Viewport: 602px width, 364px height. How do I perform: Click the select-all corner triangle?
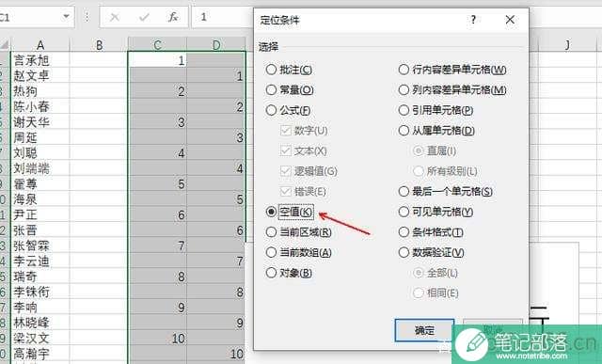5,44
